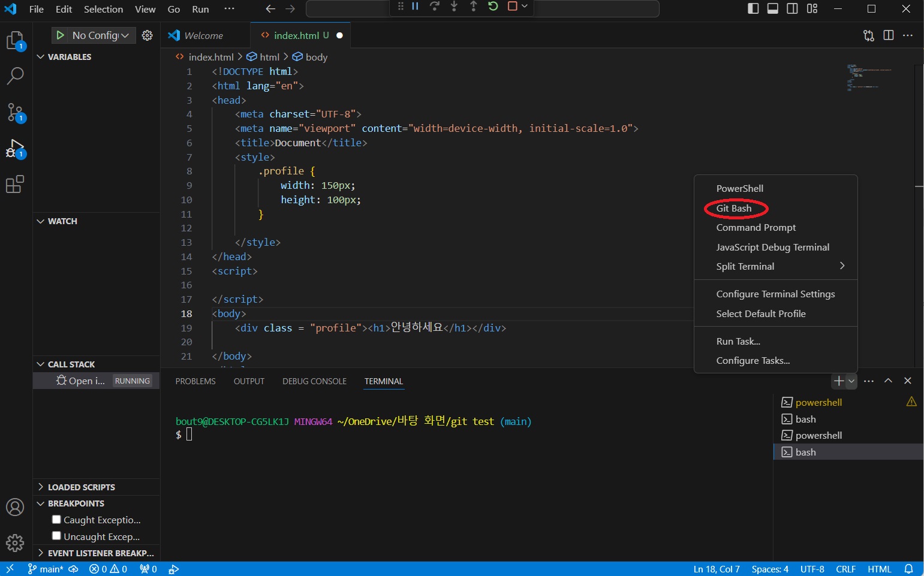Click the main* branch status item

46,569
